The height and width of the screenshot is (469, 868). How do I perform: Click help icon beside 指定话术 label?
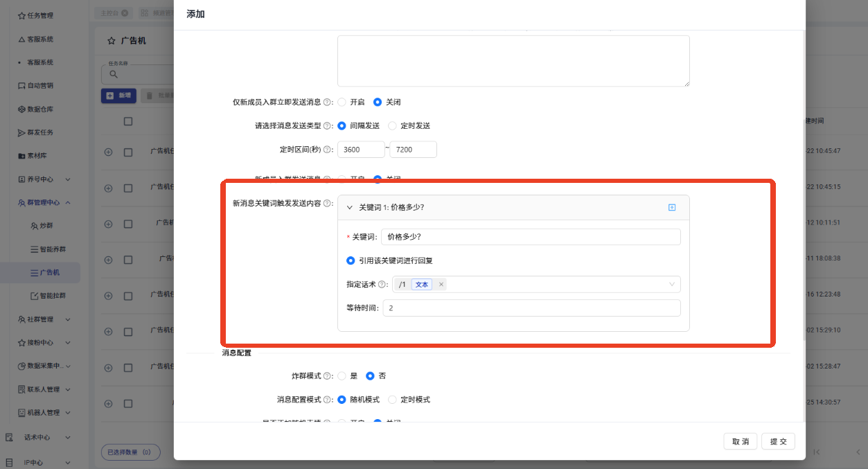[x=382, y=285]
